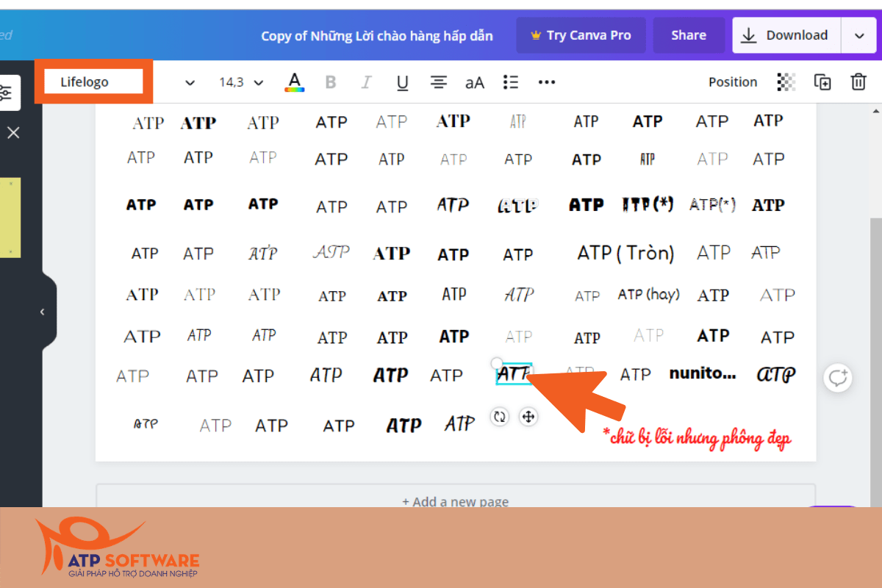Click the Share button
This screenshot has width=882, height=588.
pos(689,35)
